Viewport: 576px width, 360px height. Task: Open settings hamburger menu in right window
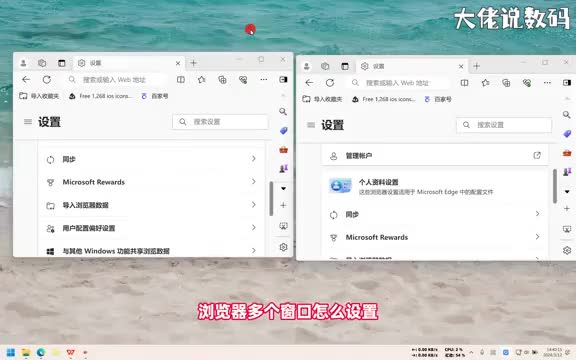[311, 125]
